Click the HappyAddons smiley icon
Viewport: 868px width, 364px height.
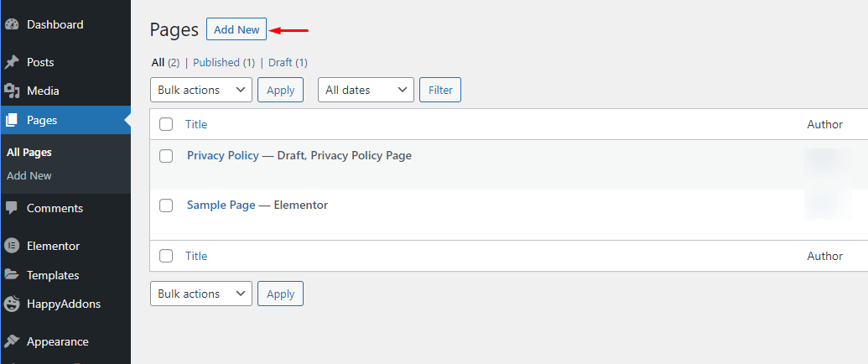pyautogui.click(x=12, y=304)
